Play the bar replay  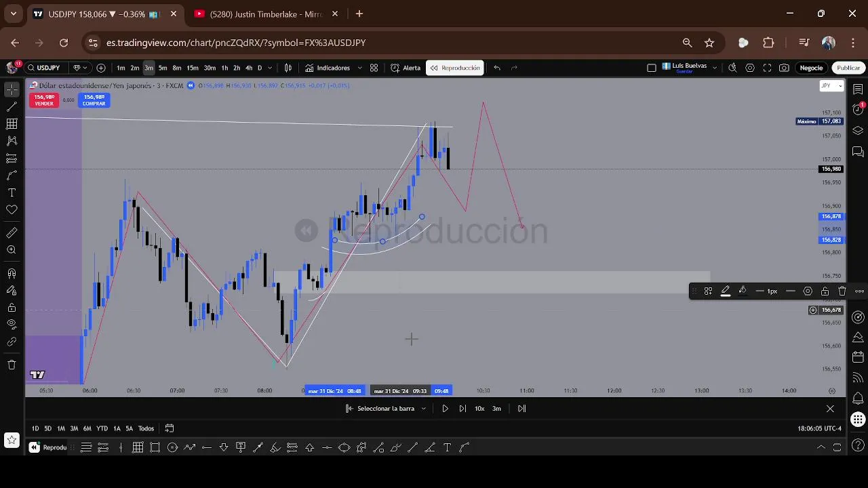pos(445,409)
